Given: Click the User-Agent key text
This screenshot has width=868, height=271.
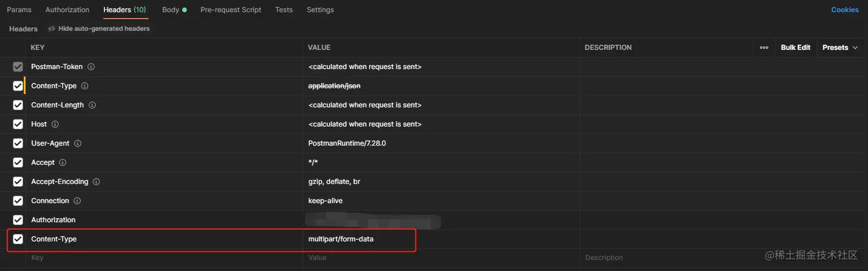Looking at the screenshot, I should pos(50,143).
